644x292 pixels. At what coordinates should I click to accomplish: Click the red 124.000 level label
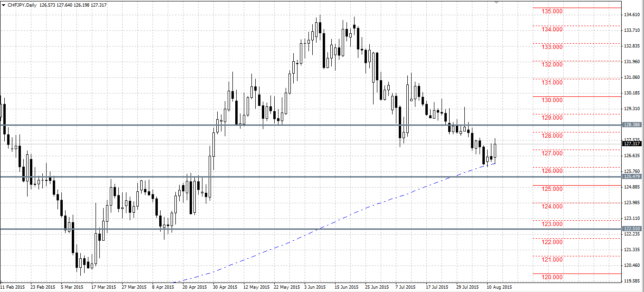tap(553, 206)
